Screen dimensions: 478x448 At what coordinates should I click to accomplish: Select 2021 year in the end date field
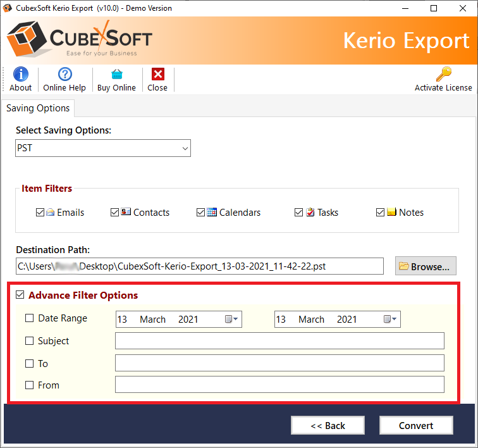click(347, 320)
